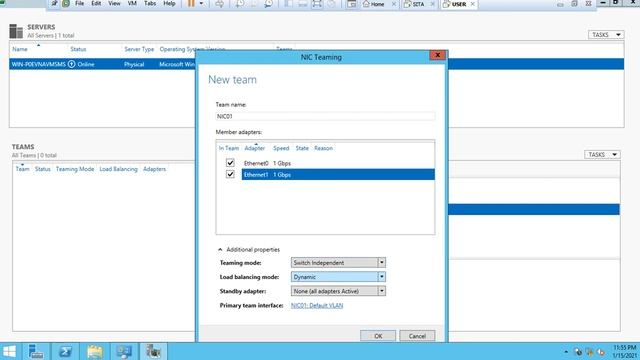Click OK to create the team
This screenshot has height=360, width=640.
point(378,336)
